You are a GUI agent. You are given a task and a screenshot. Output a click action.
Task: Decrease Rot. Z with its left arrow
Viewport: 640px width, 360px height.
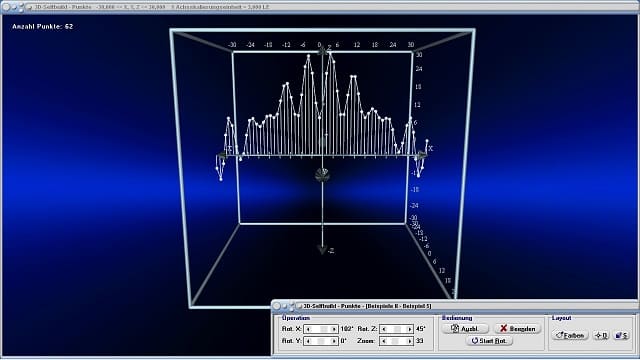point(384,329)
